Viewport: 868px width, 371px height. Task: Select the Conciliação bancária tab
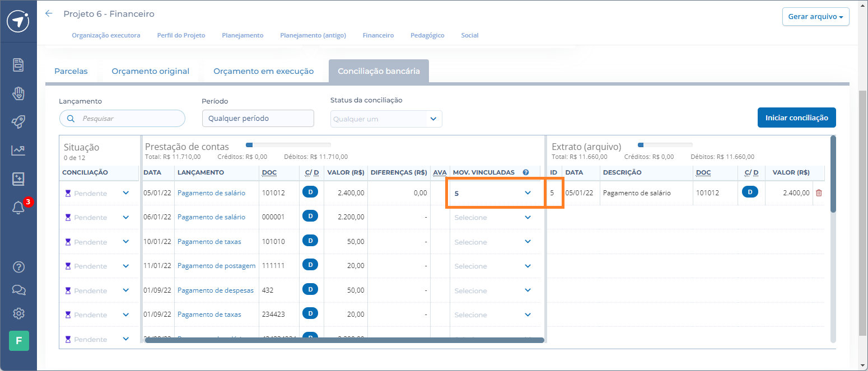[379, 71]
